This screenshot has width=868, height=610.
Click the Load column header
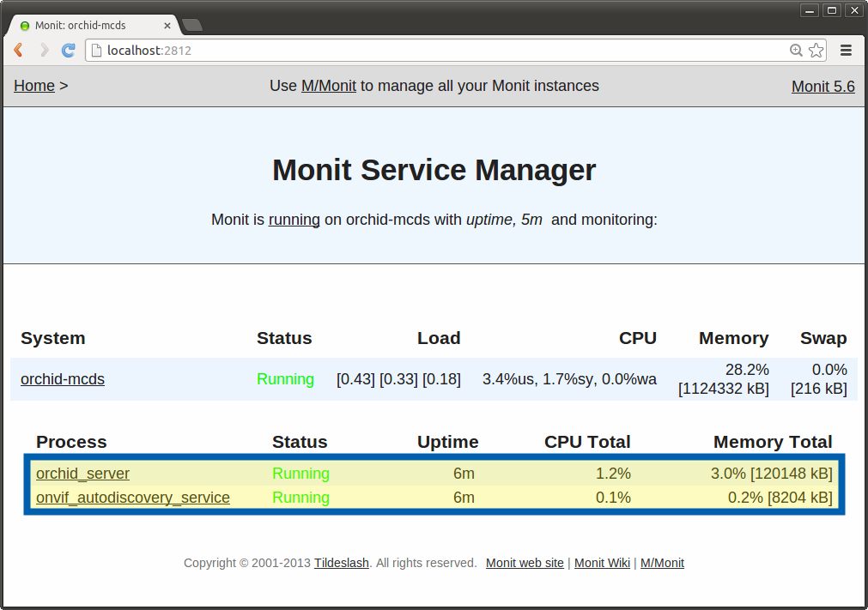click(x=439, y=338)
